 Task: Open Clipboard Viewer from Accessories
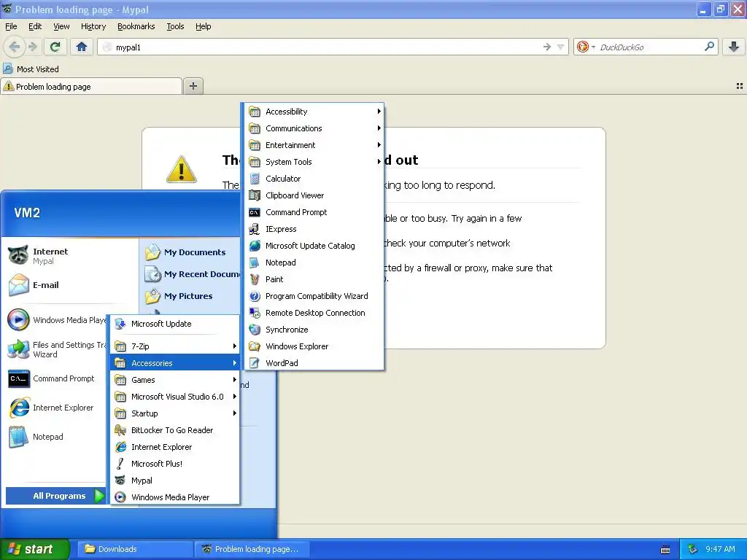pyautogui.click(x=314, y=195)
